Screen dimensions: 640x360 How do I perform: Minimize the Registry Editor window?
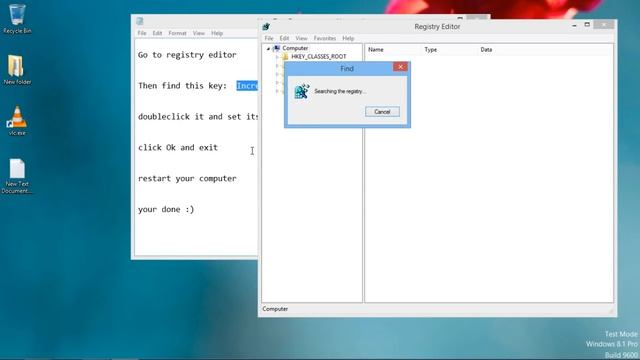(574, 25)
